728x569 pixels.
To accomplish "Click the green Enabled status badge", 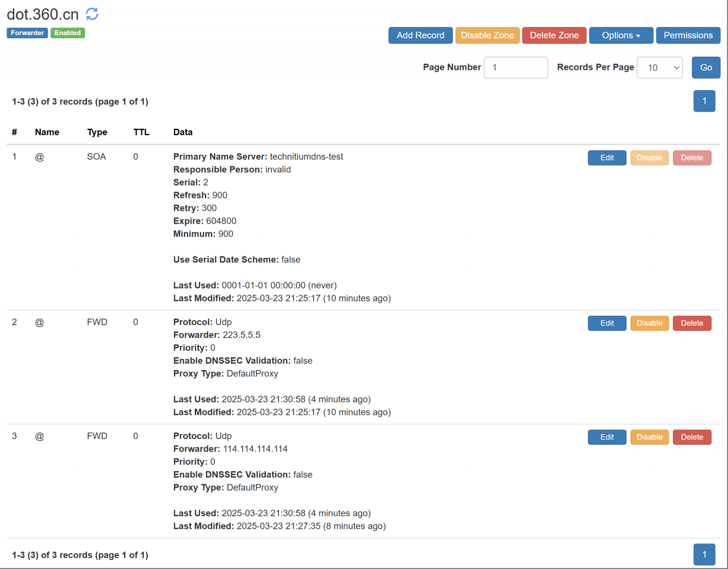I will click(x=67, y=33).
